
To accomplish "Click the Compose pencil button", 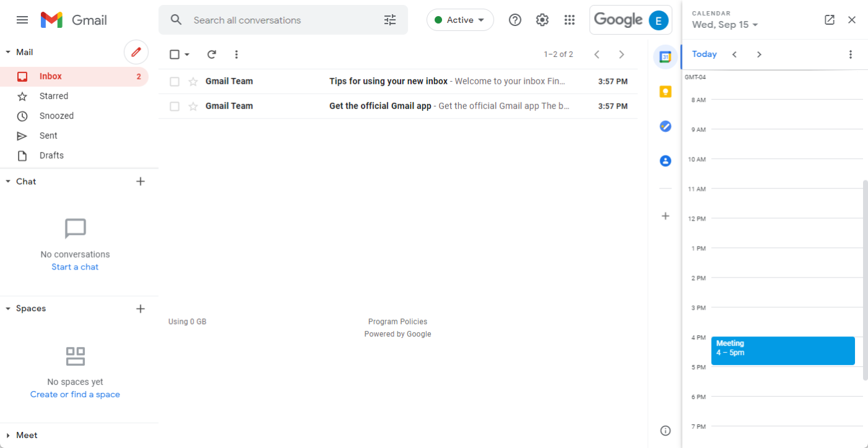I will 136,52.
